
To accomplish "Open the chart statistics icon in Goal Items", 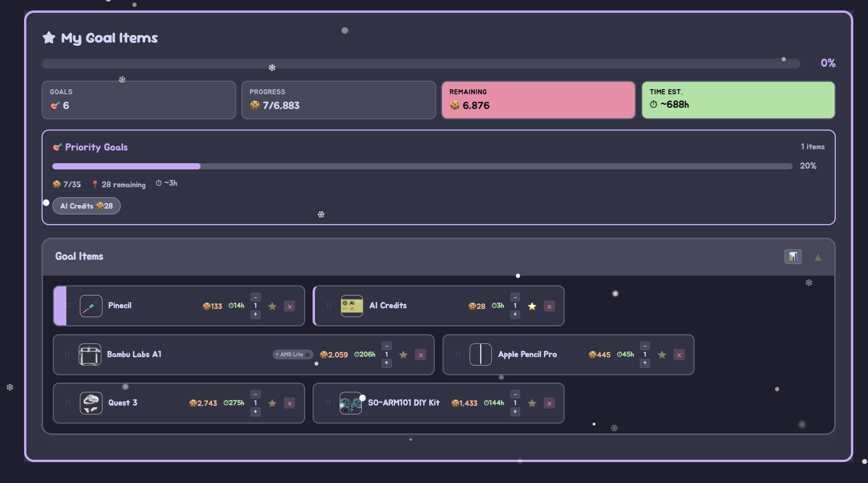I will click(x=793, y=257).
